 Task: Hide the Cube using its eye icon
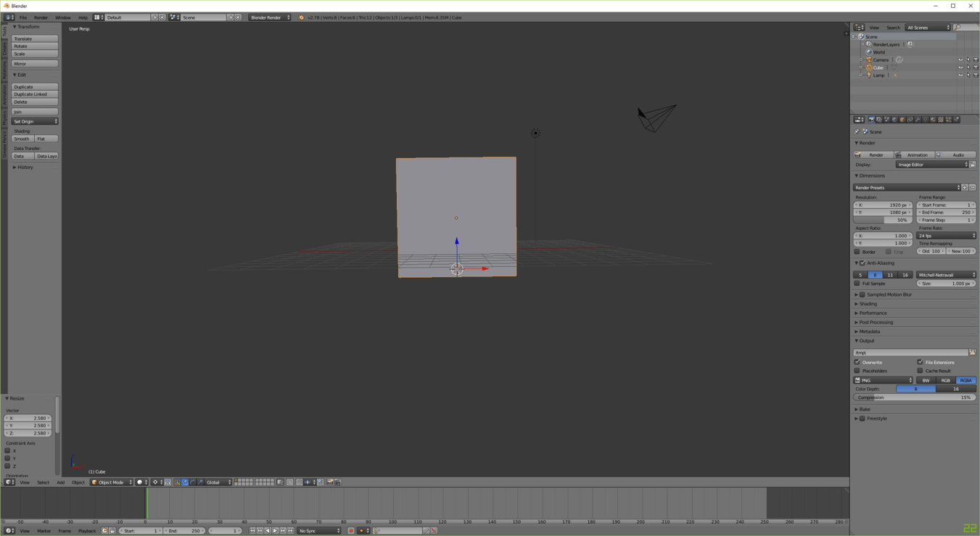[960, 67]
